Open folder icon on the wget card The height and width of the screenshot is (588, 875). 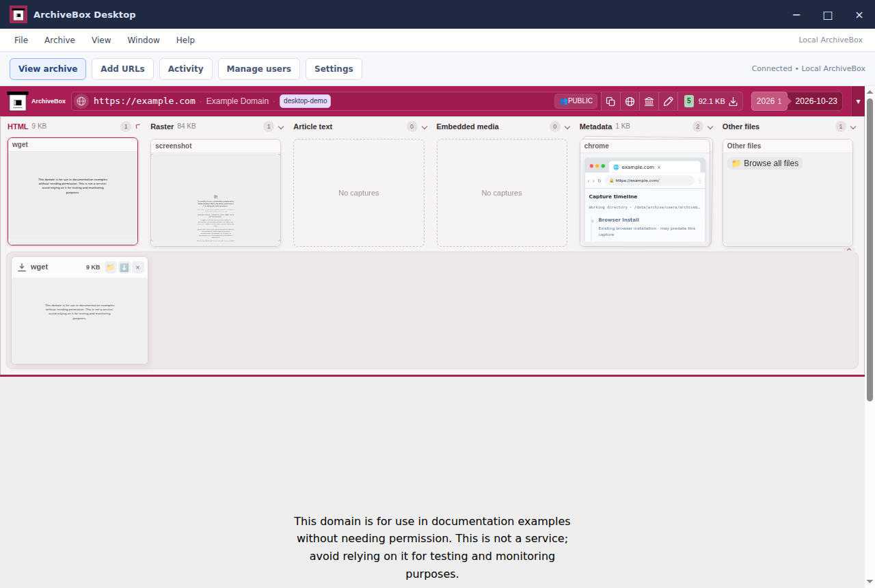(111, 267)
